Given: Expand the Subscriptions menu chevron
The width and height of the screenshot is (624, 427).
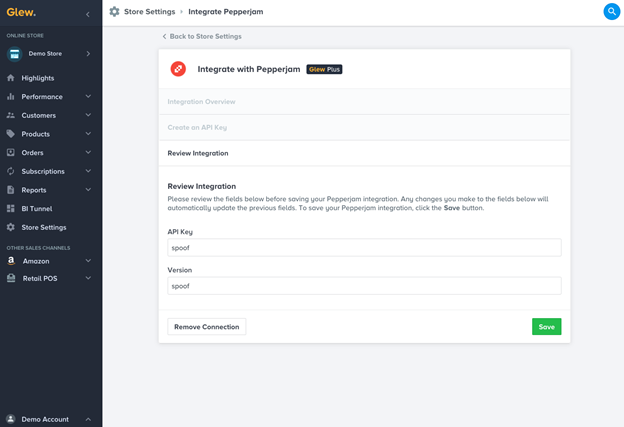Looking at the screenshot, I should 88,171.
